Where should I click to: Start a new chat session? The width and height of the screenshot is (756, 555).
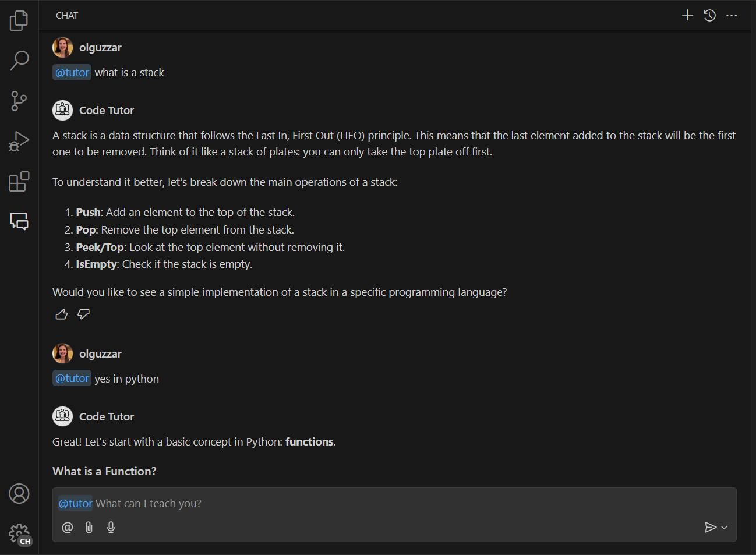pyautogui.click(x=687, y=15)
